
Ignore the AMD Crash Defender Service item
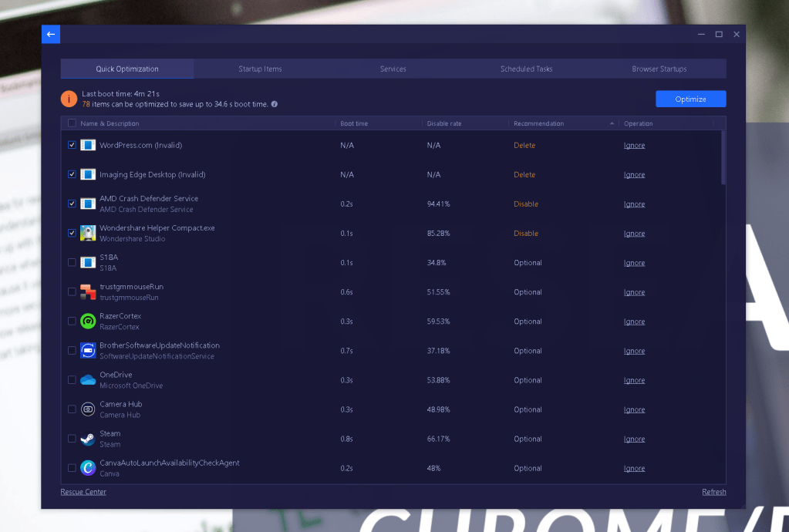point(634,204)
